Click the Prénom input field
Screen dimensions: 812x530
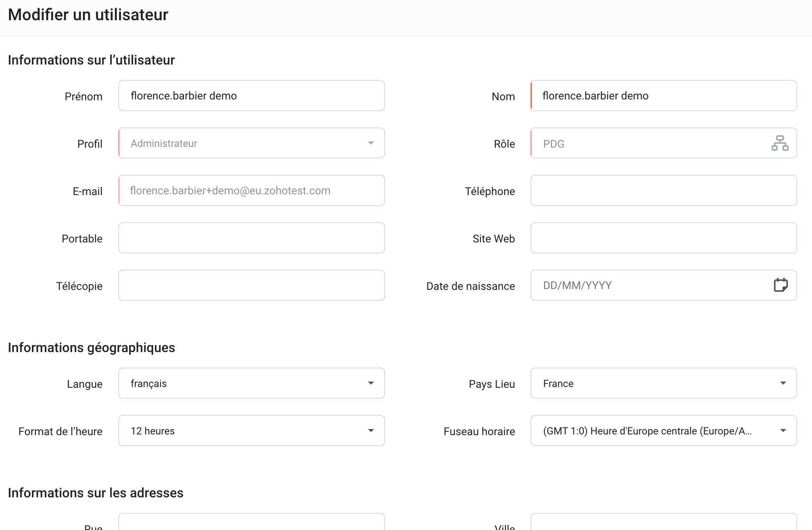click(x=251, y=96)
